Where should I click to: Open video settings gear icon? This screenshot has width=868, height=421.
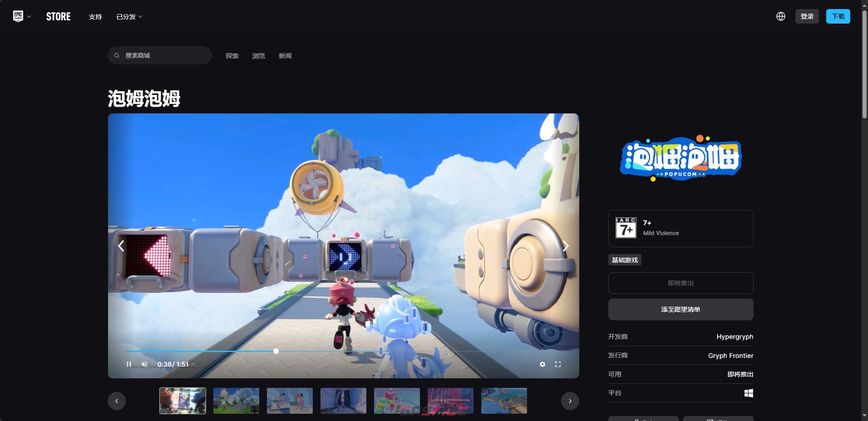pos(542,364)
